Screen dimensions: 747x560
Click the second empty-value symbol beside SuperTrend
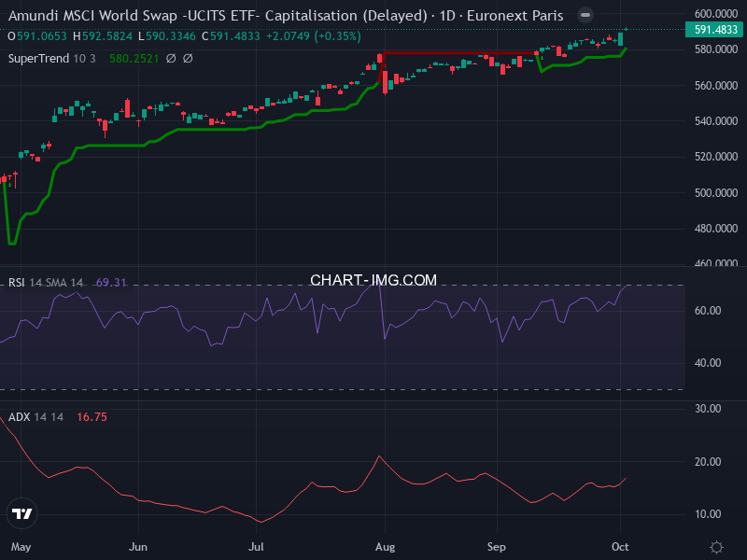pos(188,58)
